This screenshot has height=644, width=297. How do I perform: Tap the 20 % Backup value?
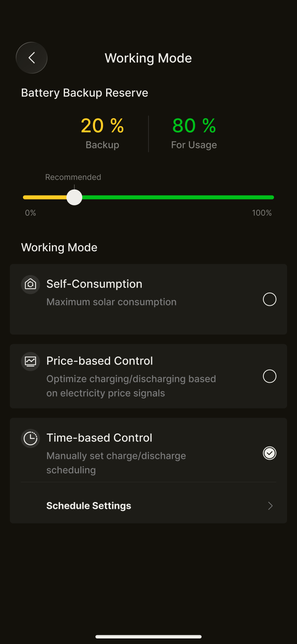(102, 126)
